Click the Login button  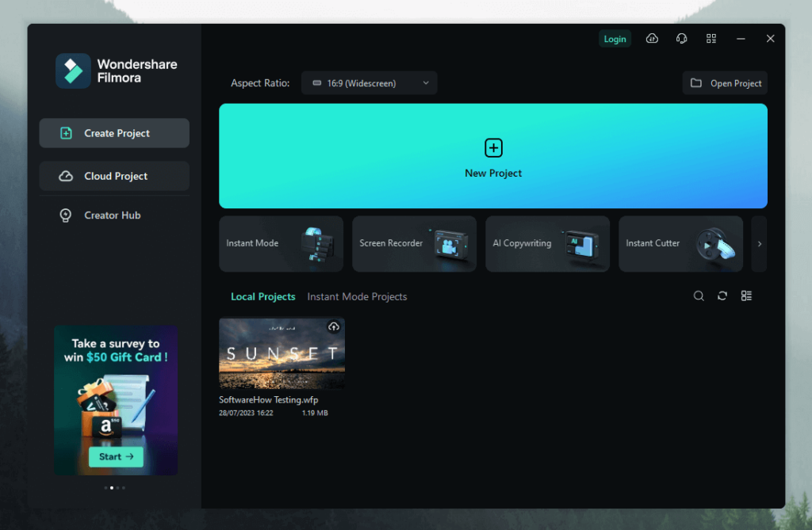click(615, 39)
